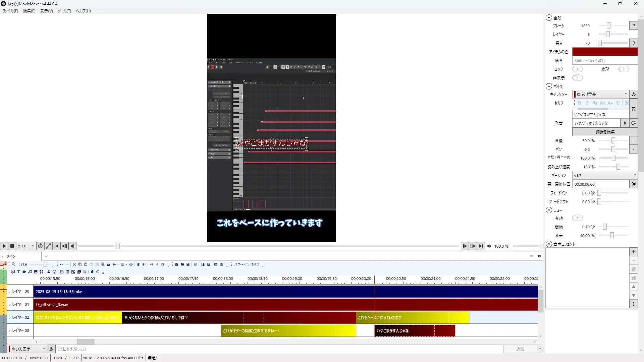The width and height of the screenshot is (644, 362).
Task: Click the lock icon in timeline toolbar
Action: pos(108,264)
